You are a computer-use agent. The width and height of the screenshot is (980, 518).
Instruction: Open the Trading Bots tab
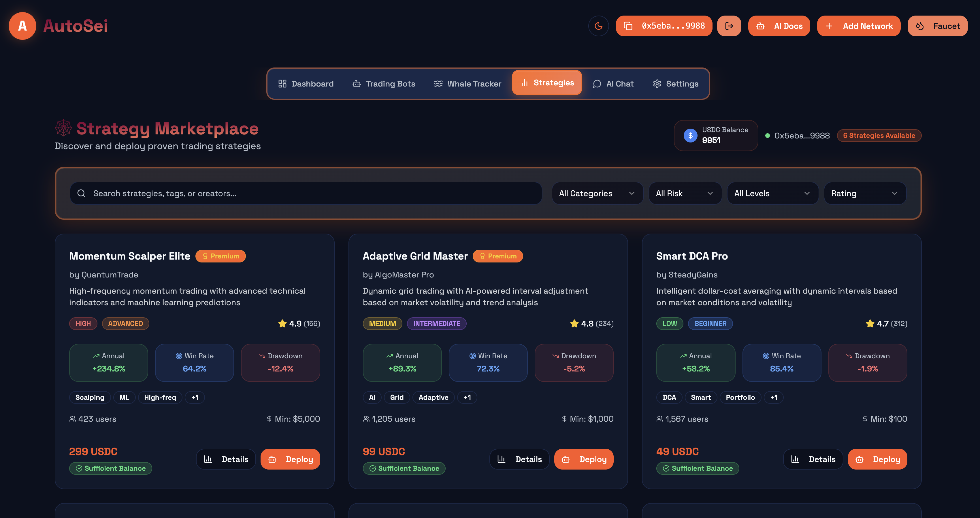[x=383, y=84]
